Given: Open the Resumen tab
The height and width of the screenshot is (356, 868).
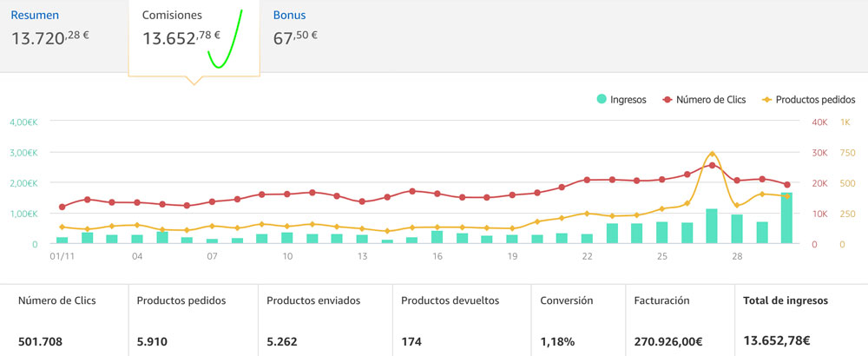Looking at the screenshot, I should pyautogui.click(x=35, y=16).
